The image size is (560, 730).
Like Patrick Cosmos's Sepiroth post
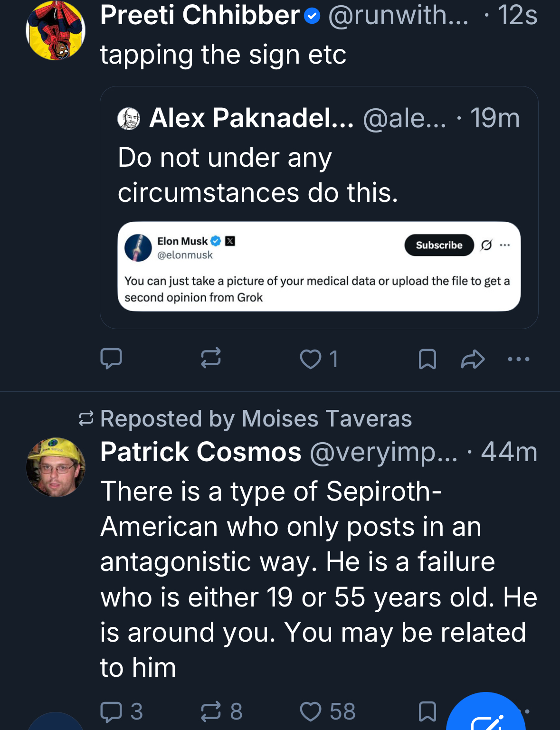[311, 711]
